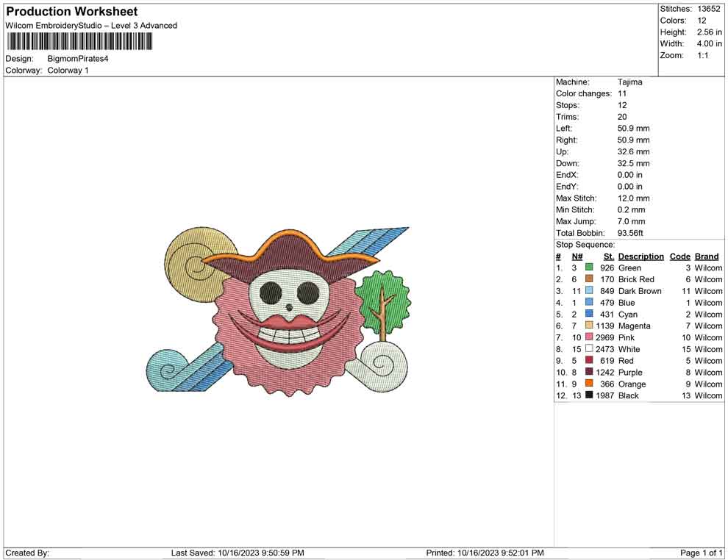Click the Zoom value '1:1'
This screenshot has height=560, width=728.
tap(703, 55)
